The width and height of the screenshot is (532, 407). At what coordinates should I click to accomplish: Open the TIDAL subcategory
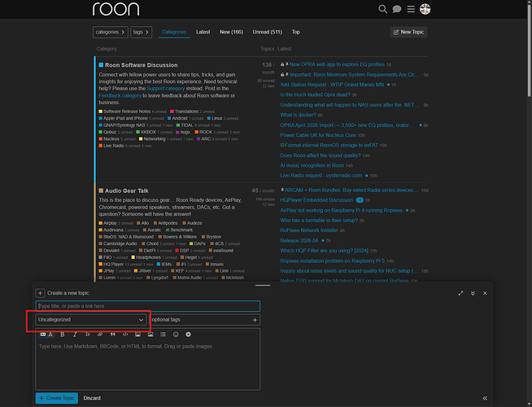(x=186, y=125)
